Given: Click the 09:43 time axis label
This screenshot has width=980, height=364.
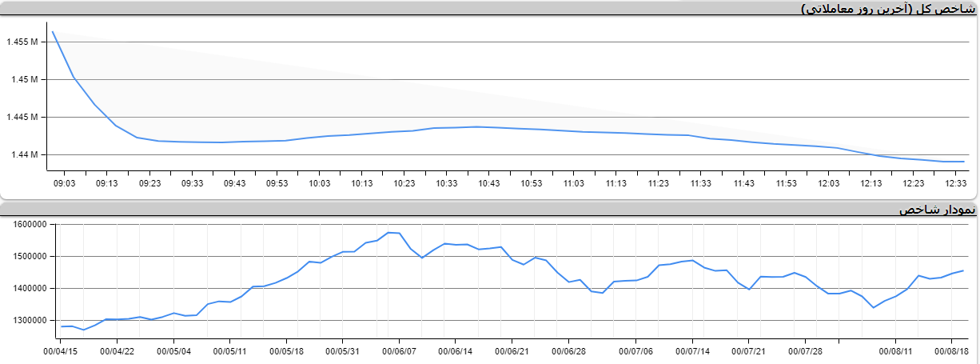Looking at the screenshot, I should 234,184.
